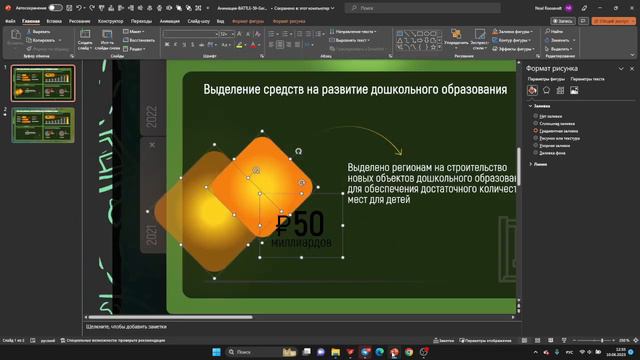
Task: Switch to the Переходы ribbon tab
Action: pyautogui.click(x=141, y=21)
